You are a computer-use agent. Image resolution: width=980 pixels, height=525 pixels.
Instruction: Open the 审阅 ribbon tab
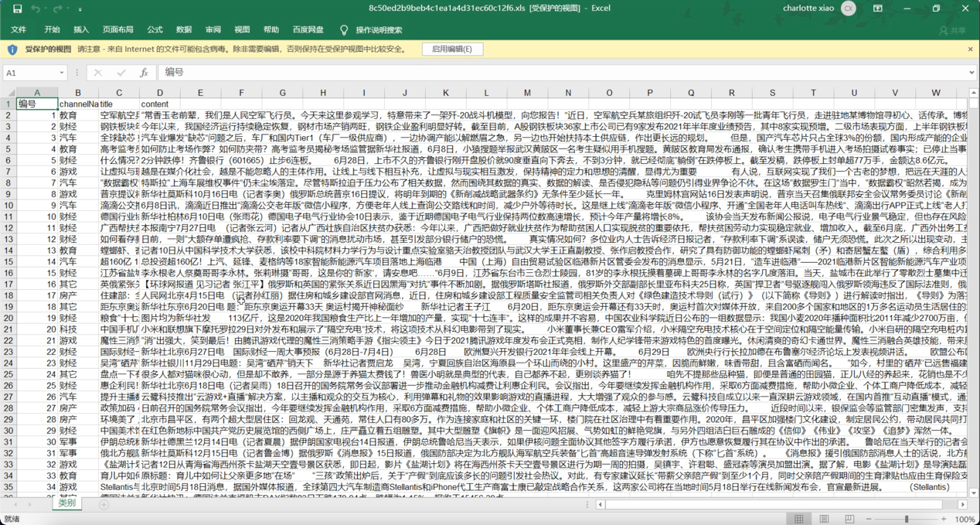pos(213,29)
